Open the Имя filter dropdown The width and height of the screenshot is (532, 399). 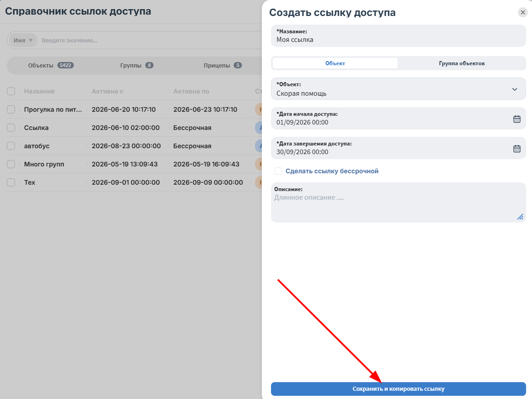pos(23,41)
